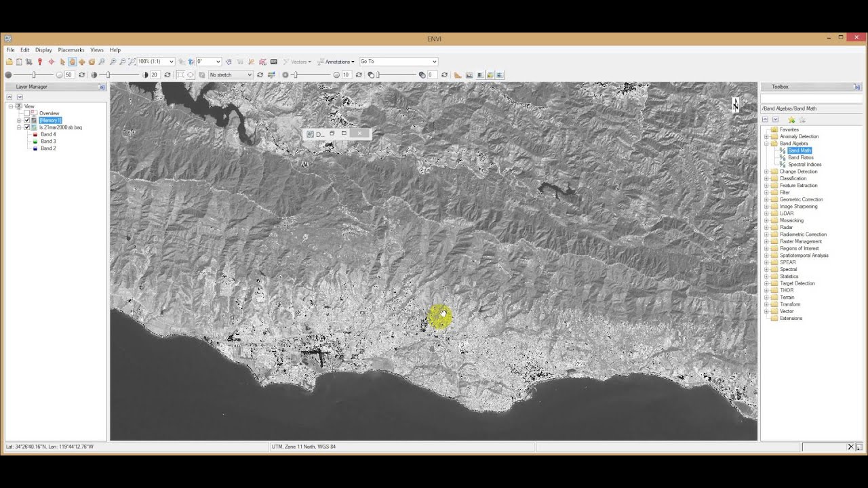Open the Annotations dropdown
This screenshot has width=868, height=488.
[x=336, y=62]
